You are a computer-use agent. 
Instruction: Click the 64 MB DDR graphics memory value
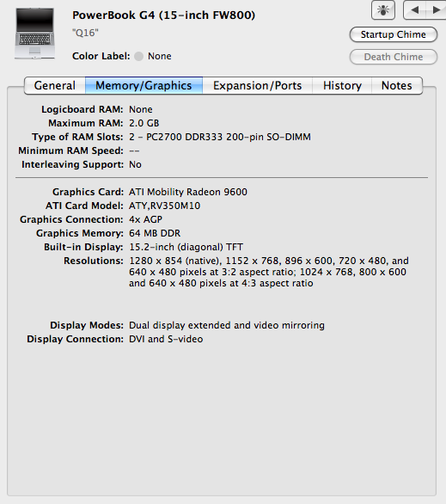(x=155, y=233)
